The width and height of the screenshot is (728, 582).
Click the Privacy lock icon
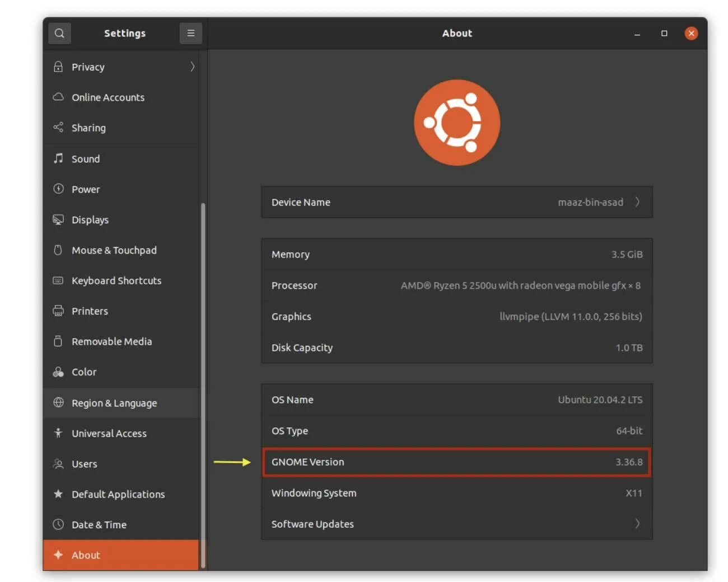pyautogui.click(x=58, y=67)
